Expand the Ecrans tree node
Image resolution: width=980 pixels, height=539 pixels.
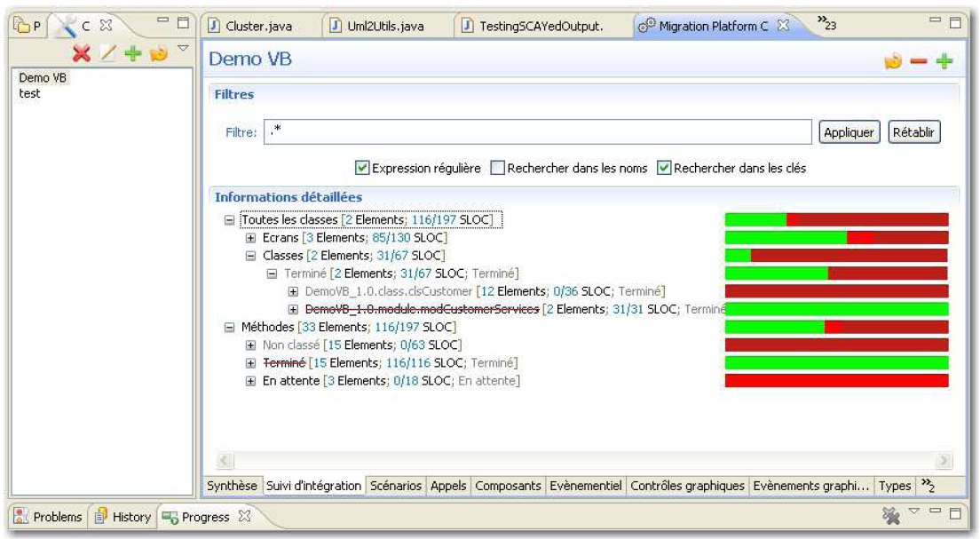pyautogui.click(x=250, y=238)
